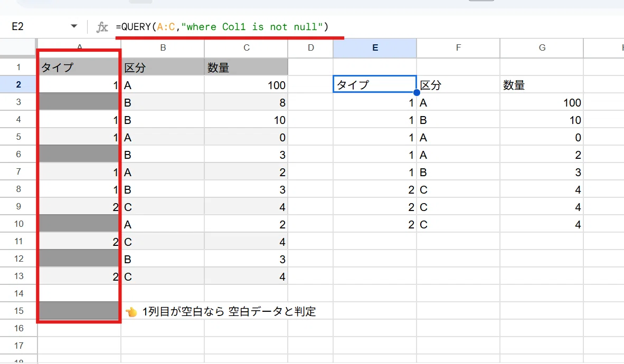Open the Name box dropdown arrow
Image resolution: width=624 pixels, height=364 pixels.
(73, 26)
